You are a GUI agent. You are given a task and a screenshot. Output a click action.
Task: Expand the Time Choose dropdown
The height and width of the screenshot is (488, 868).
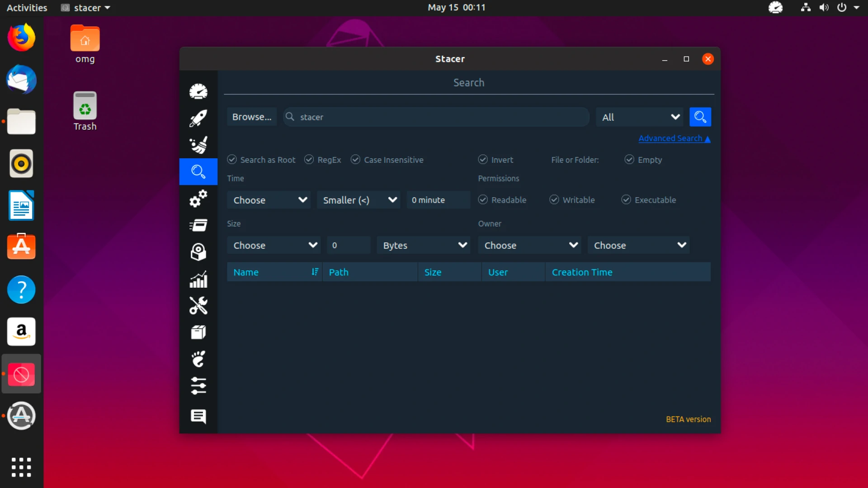269,200
